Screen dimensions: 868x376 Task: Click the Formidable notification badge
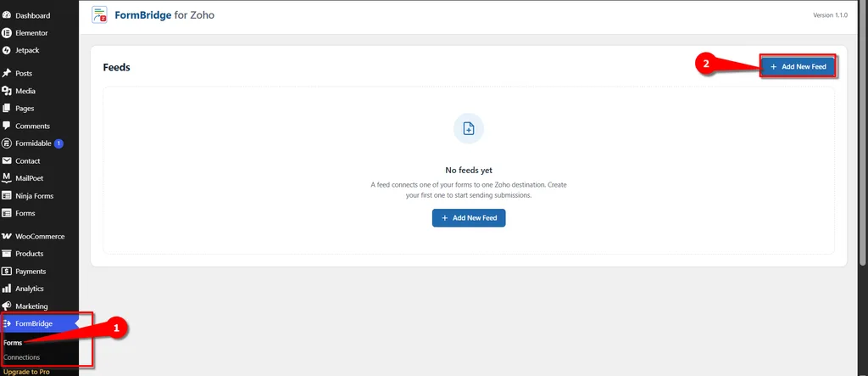pyautogui.click(x=58, y=143)
